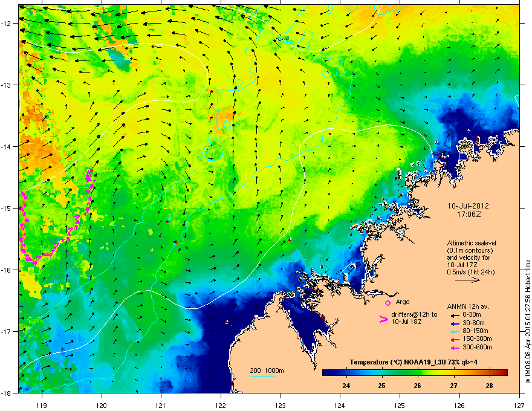Click the '25' tick on the temperature bar
Screen dimensions: 532x411
pyautogui.click(x=381, y=386)
